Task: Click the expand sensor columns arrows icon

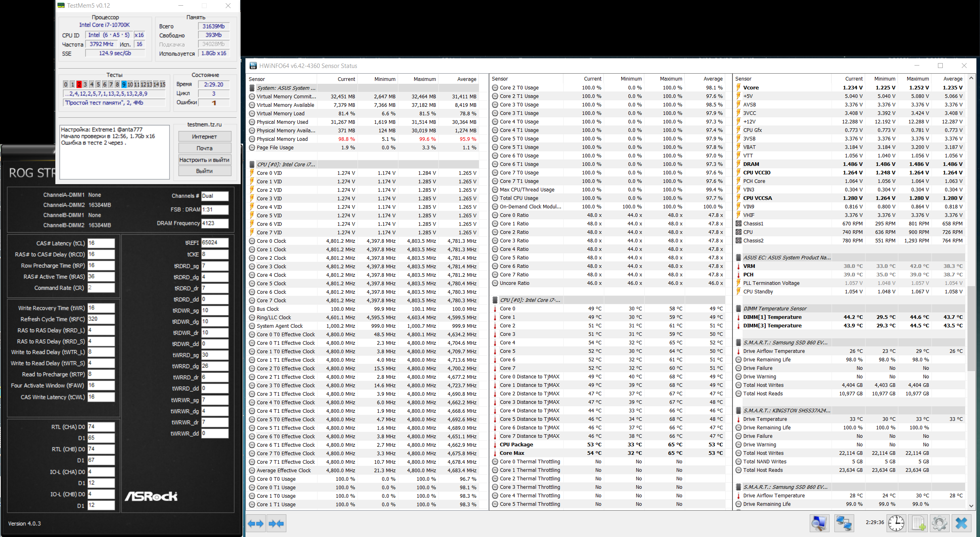Action: 256,524
